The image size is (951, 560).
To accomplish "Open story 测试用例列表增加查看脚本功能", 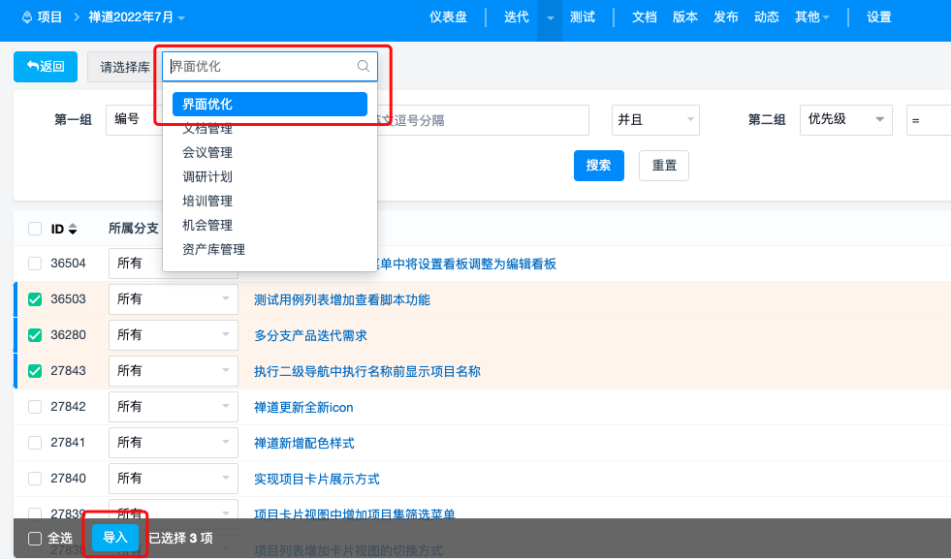I will 342,299.
